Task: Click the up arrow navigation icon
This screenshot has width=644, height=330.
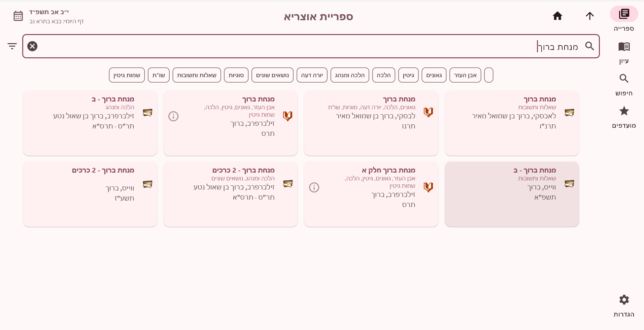Action: pos(589,16)
